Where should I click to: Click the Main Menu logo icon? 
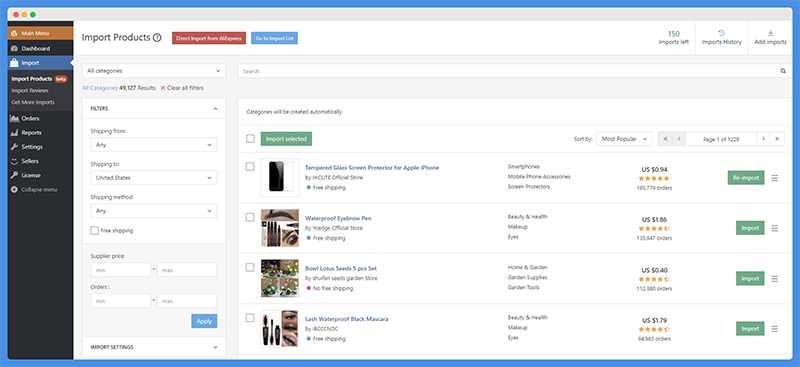tap(14, 33)
